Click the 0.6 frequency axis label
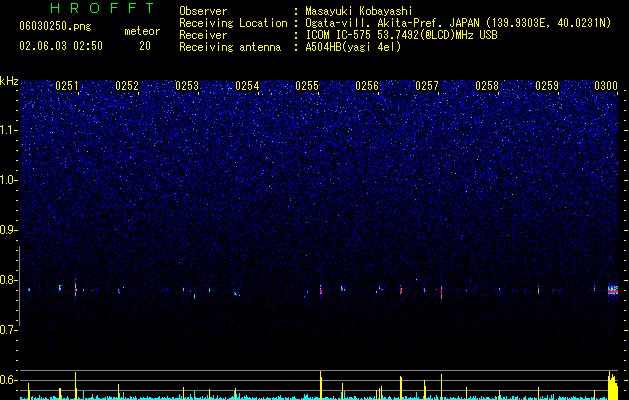This screenshot has width=629, height=400. (x=9, y=380)
